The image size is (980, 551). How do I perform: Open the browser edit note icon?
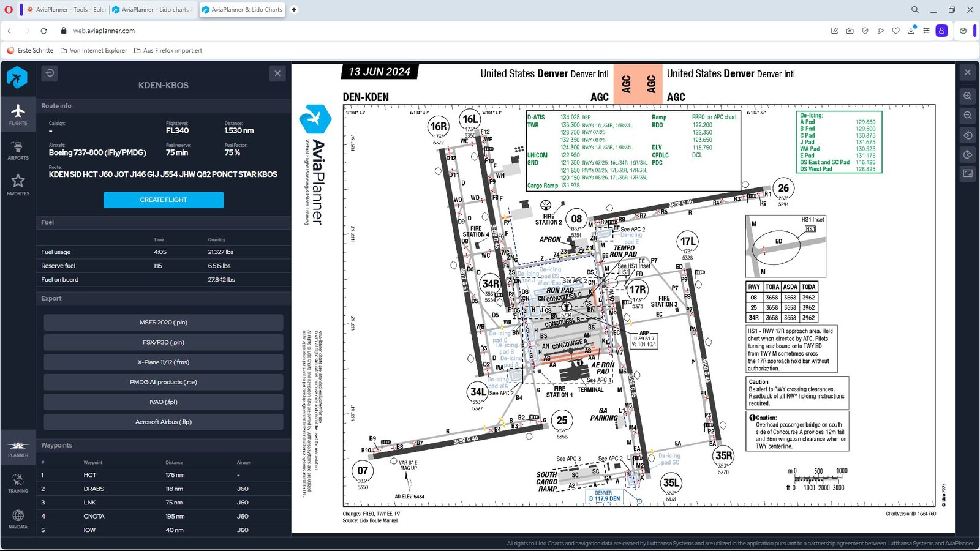[834, 31]
